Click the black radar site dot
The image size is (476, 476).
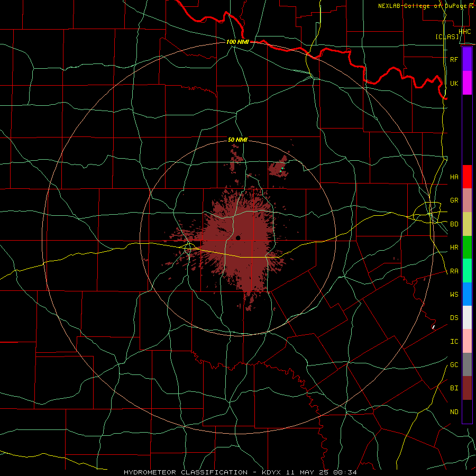click(238, 237)
